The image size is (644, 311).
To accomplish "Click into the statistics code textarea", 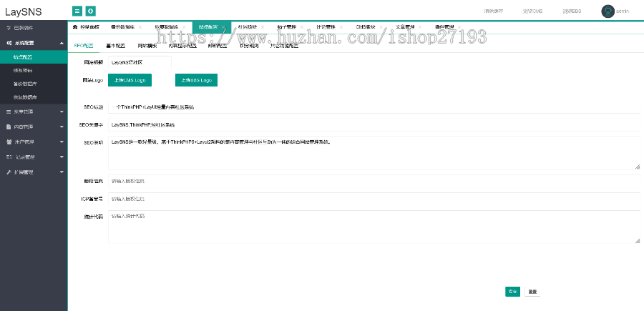I will pyautogui.click(x=374, y=227).
